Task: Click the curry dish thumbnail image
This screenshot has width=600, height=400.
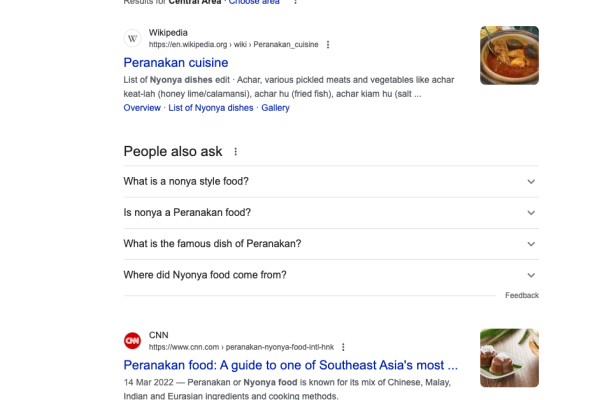Action: click(509, 56)
